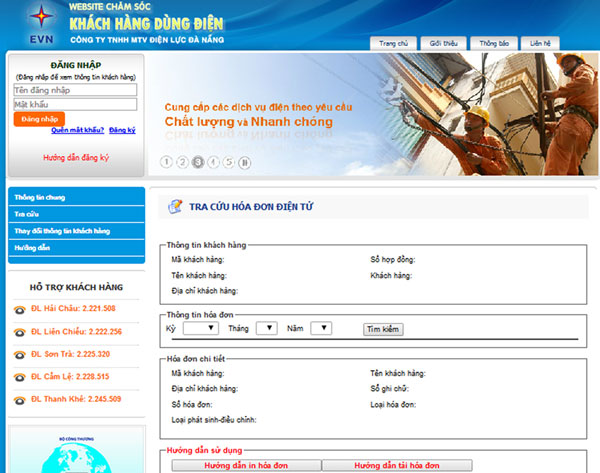Click eye icon beside ĐL Thanh Khê
600x473 pixels.
coord(20,400)
